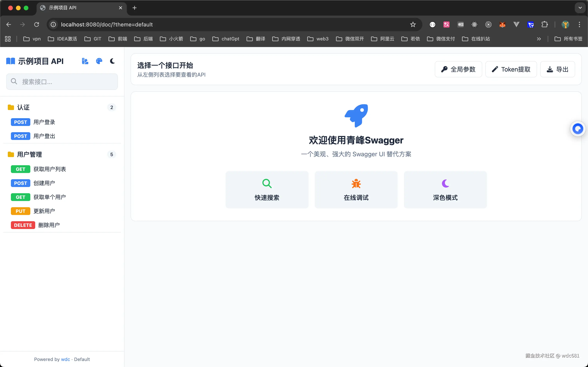This screenshot has width=588, height=367.
Task: Open the 全局参数 dialog button
Action: [458, 69]
